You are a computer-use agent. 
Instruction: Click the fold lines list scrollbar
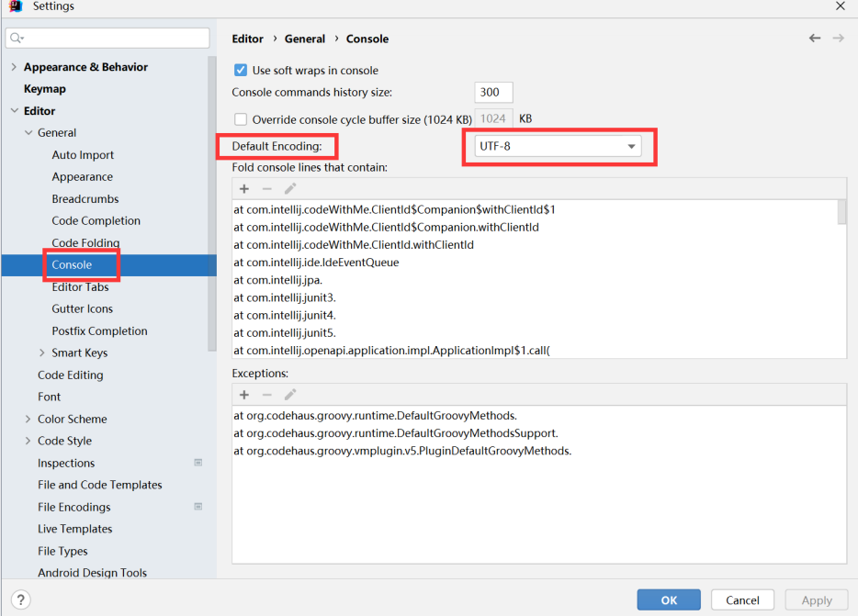841,212
